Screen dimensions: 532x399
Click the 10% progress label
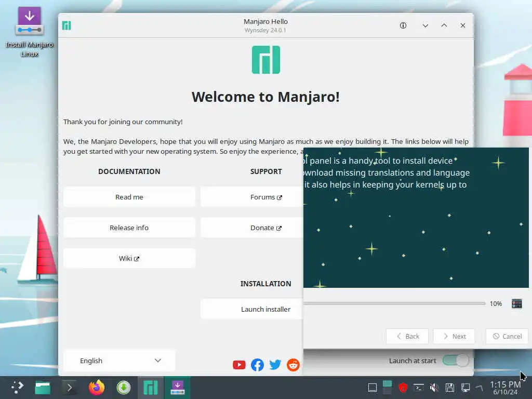pyautogui.click(x=496, y=303)
